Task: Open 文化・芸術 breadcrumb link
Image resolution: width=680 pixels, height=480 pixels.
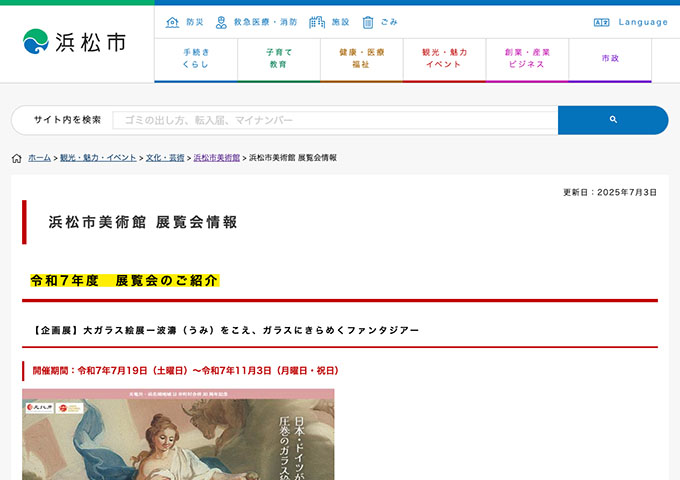Action: pos(165,158)
